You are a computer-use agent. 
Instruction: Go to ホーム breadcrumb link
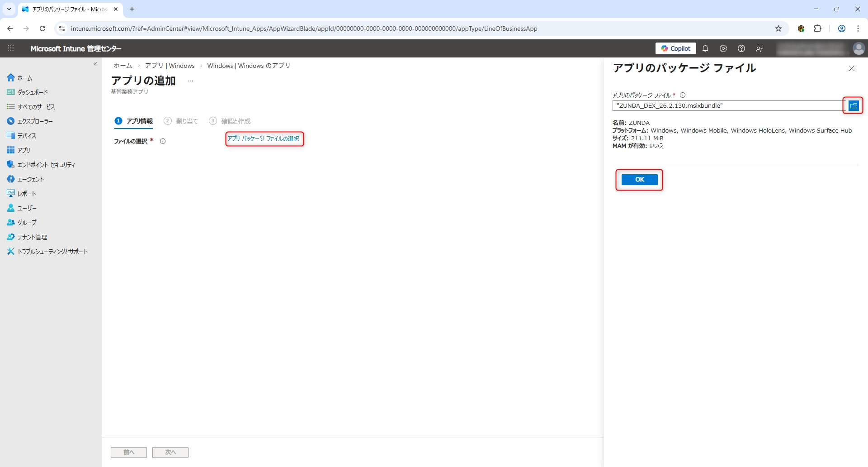pos(123,66)
